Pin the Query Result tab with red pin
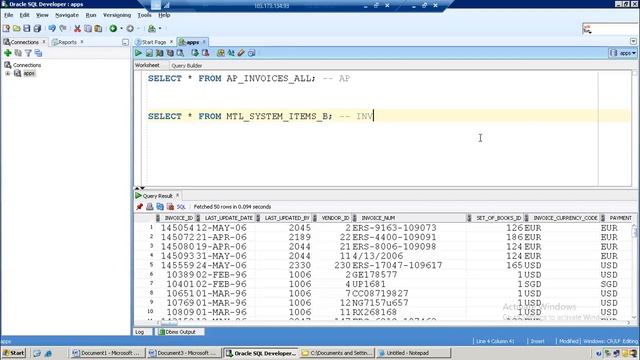Viewport: 640px width, 360px height. [140, 207]
